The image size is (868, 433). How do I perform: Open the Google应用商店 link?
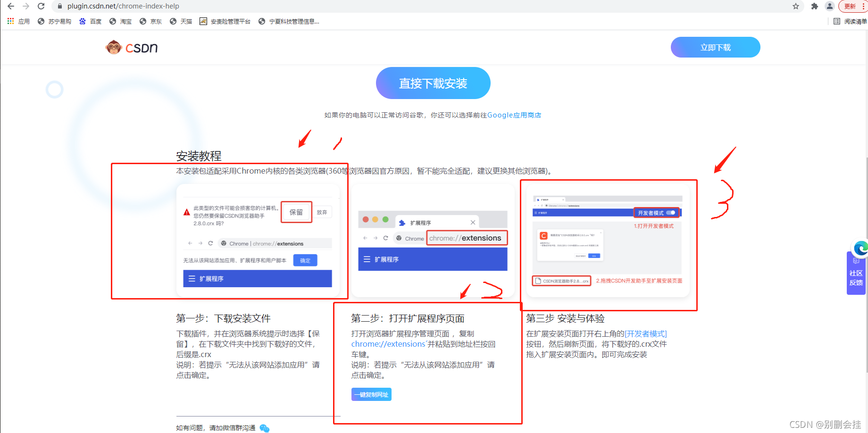pos(514,115)
